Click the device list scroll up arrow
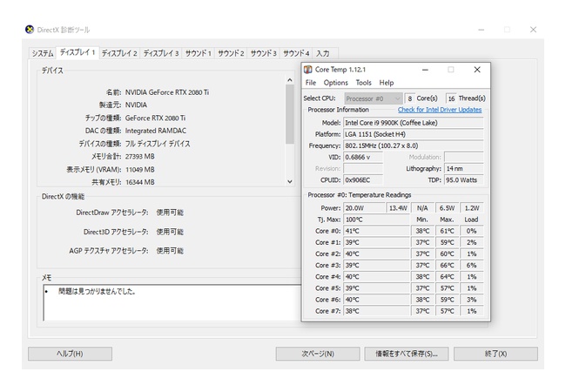Viewport: 566px width, 392px height. 289,80
